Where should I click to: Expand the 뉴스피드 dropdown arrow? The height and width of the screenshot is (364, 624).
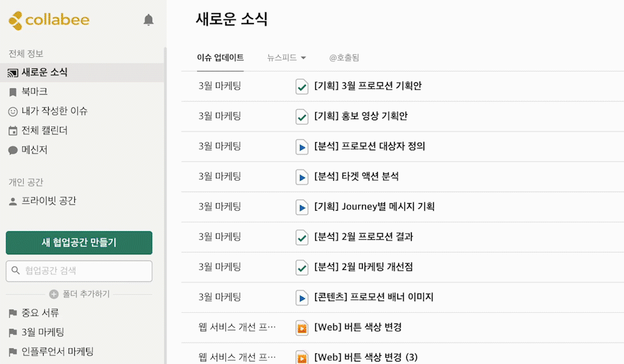(304, 58)
